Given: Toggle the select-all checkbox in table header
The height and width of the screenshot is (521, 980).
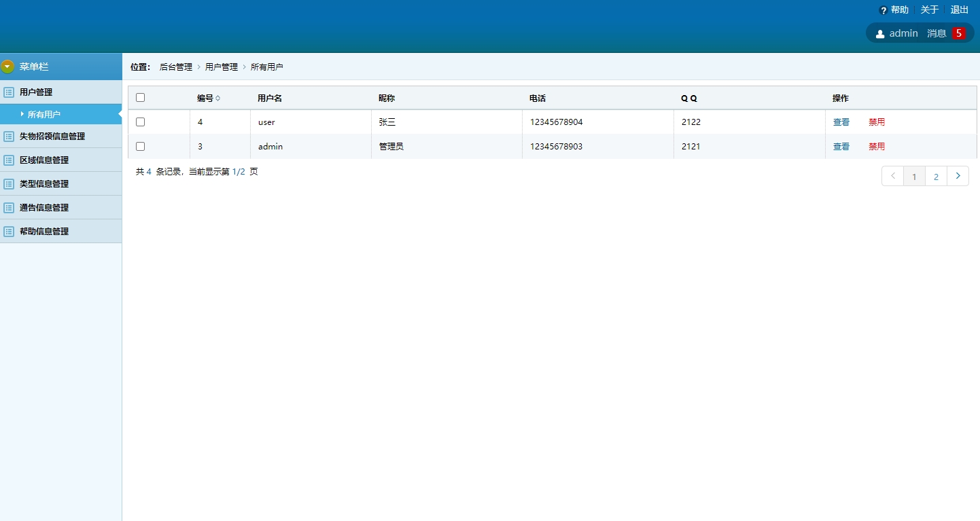Looking at the screenshot, I should [141, 98].
